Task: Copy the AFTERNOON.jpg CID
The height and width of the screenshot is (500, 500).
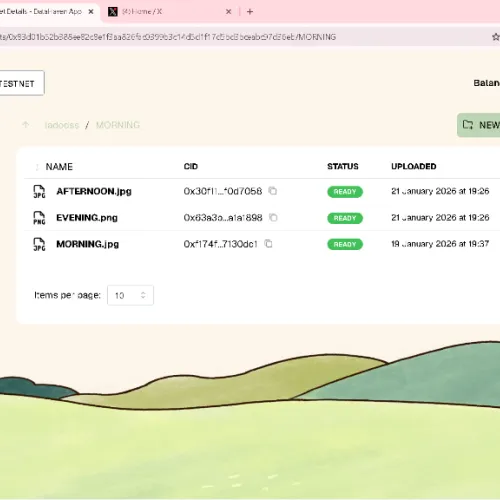Action: 273,191
